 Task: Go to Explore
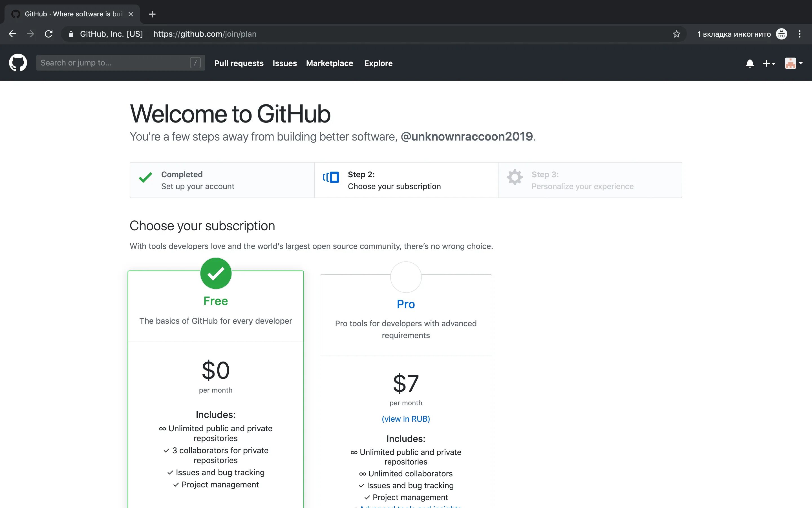[x=378, y=63]
